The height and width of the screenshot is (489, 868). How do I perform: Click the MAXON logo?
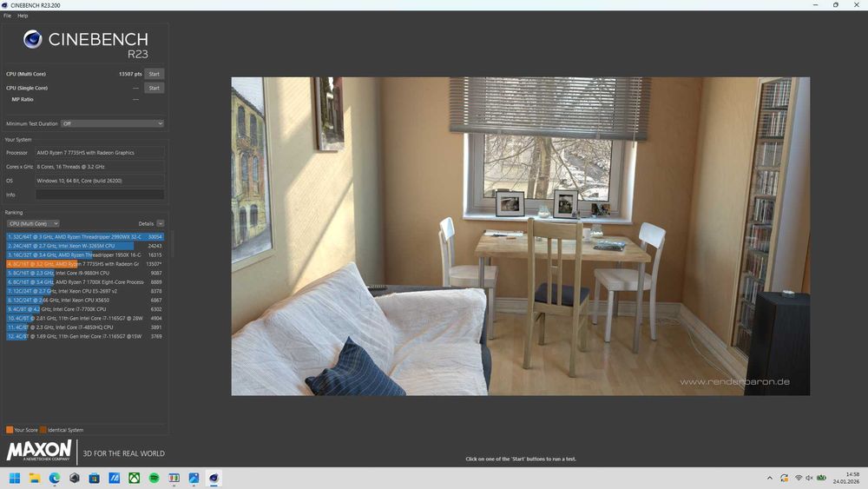tap(39, 450)
